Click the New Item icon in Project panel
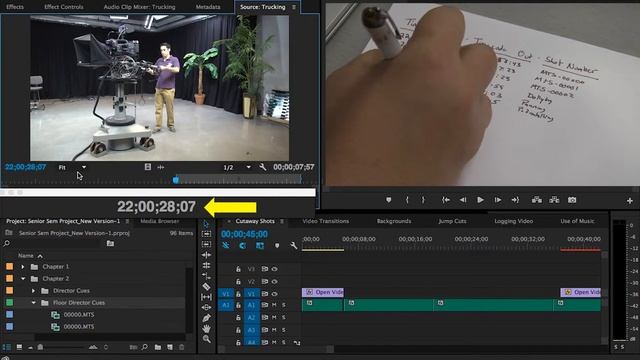This screenshot has height=360, width=640. click(170, 347)
